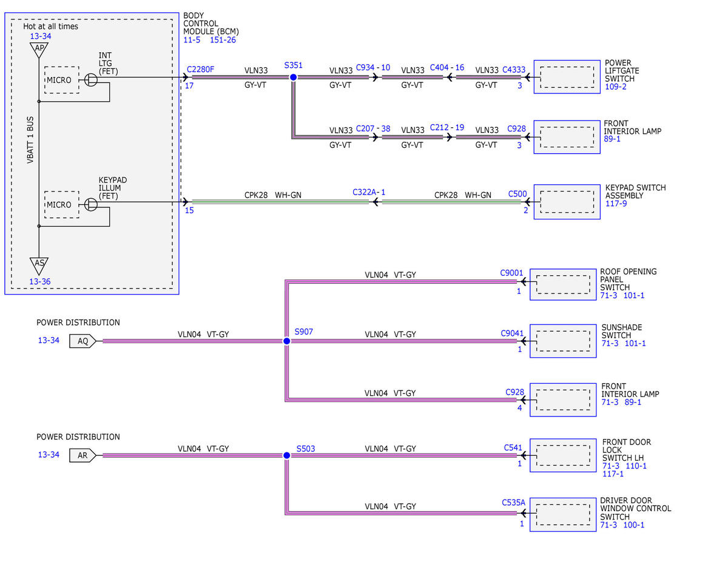Click 'POWER DISTRIBUTION' label above AQ

(78, 323)
